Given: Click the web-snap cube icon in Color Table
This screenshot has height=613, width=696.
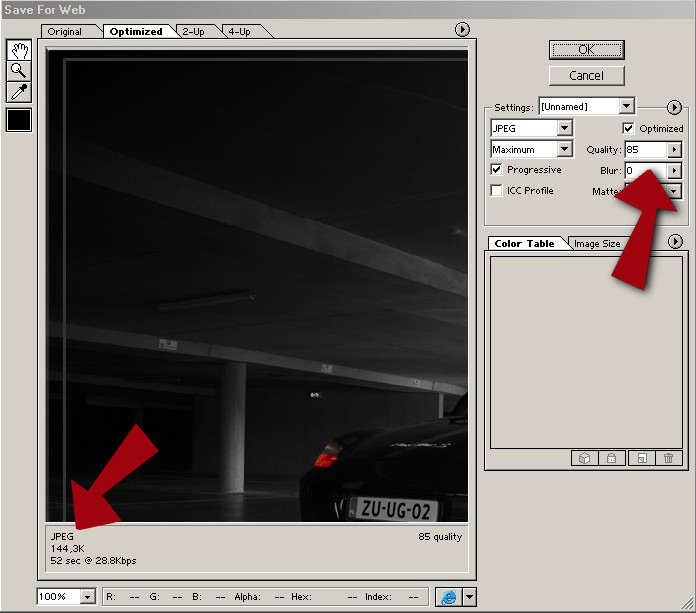Looking at the screenshot, I should 582,458.
